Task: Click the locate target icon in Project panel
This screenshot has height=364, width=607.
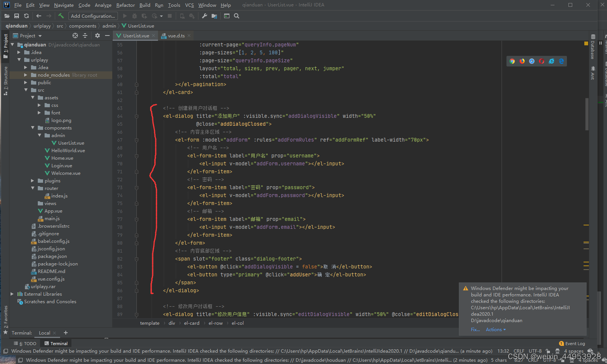Action: point(75,35)
